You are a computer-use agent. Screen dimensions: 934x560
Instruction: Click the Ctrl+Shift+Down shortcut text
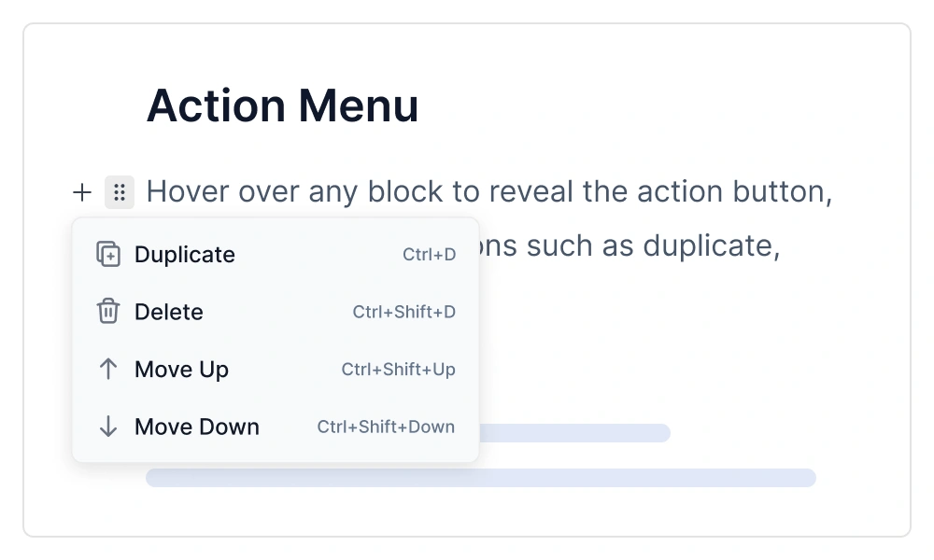point(385,427)
